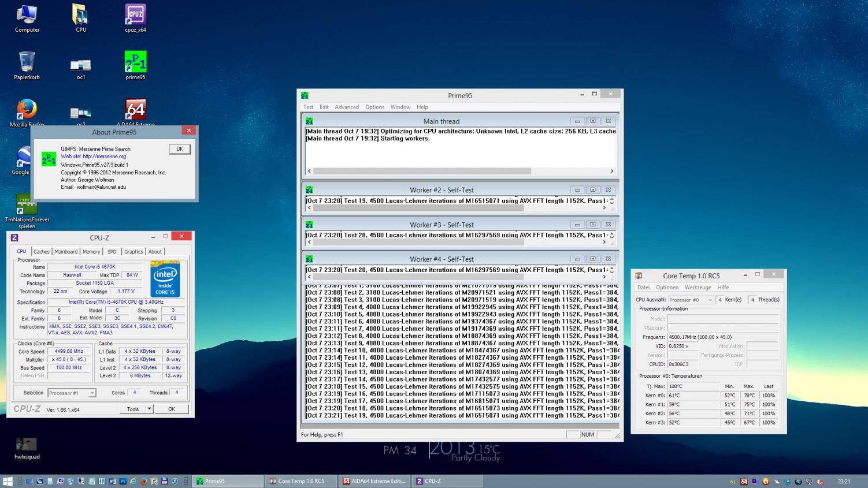Switch to the Graphics tab in CPU-Z
868x488 pixels.
point(133,251)
